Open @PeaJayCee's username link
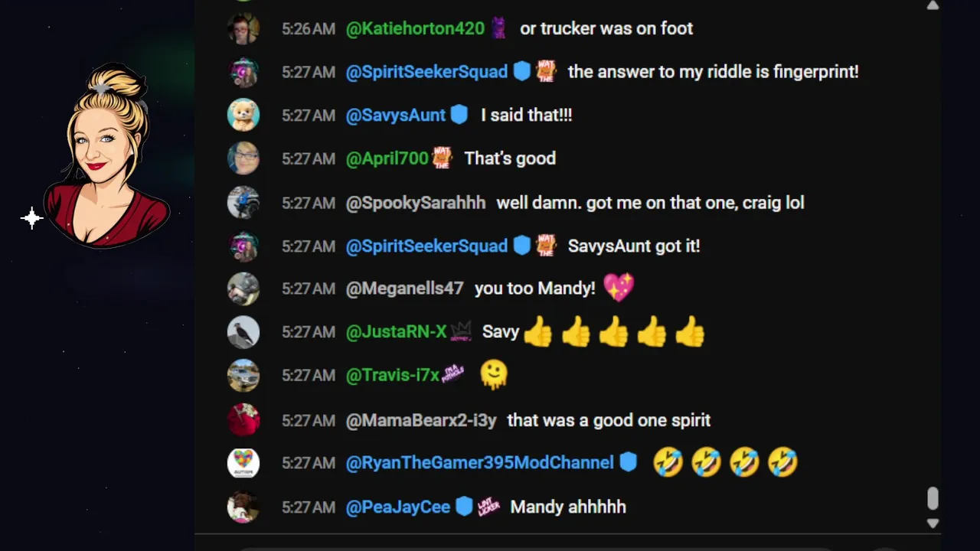980x551 pixels. [398, 507]
